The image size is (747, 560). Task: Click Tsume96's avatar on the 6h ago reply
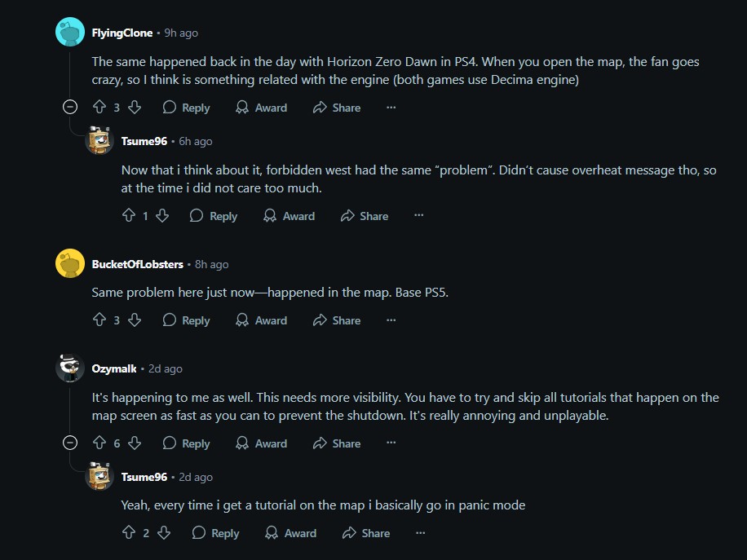[x=99, y=140]
